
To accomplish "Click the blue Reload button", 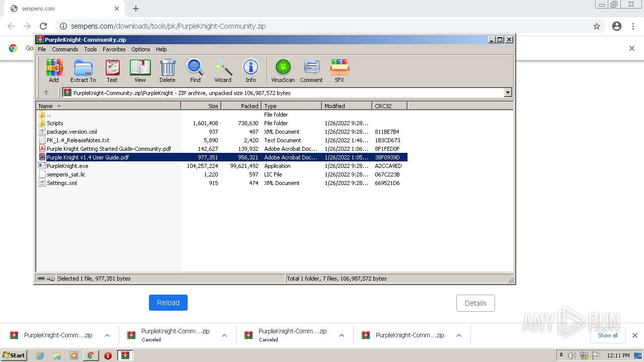I will tap(168, 303).
